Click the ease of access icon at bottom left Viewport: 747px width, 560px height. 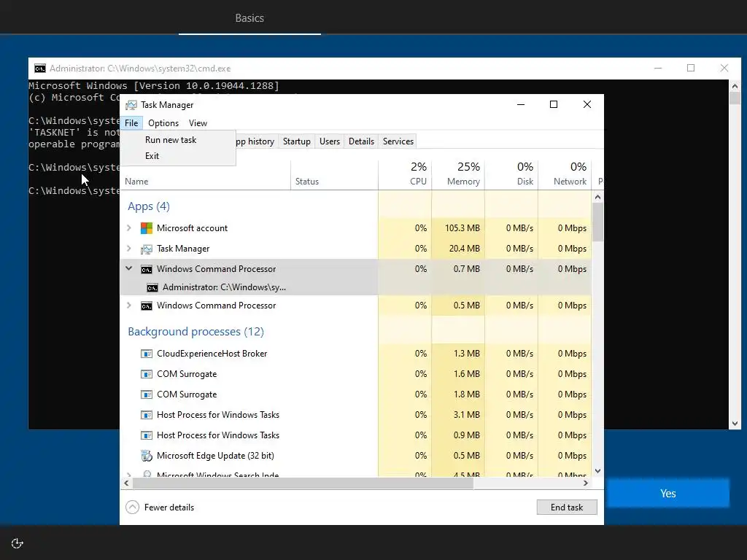coord(18,543)
